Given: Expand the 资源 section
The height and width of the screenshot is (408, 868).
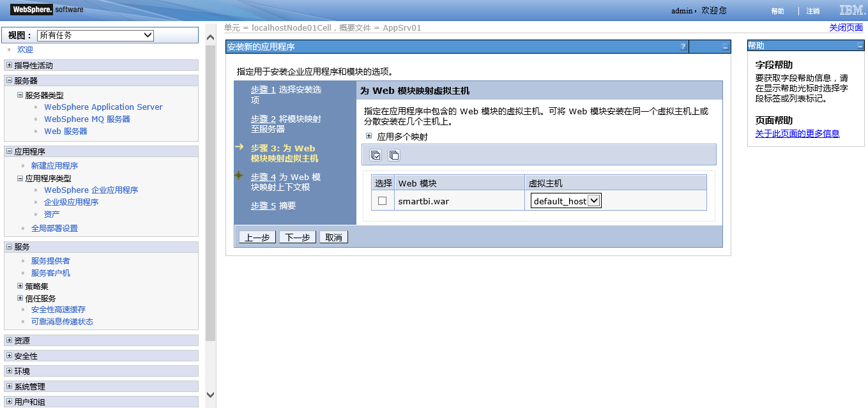Looking at the screenshot, I should (9, 340).
